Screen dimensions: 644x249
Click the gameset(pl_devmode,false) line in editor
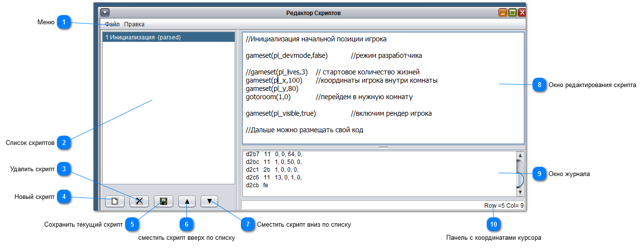(x=287, y=55)
